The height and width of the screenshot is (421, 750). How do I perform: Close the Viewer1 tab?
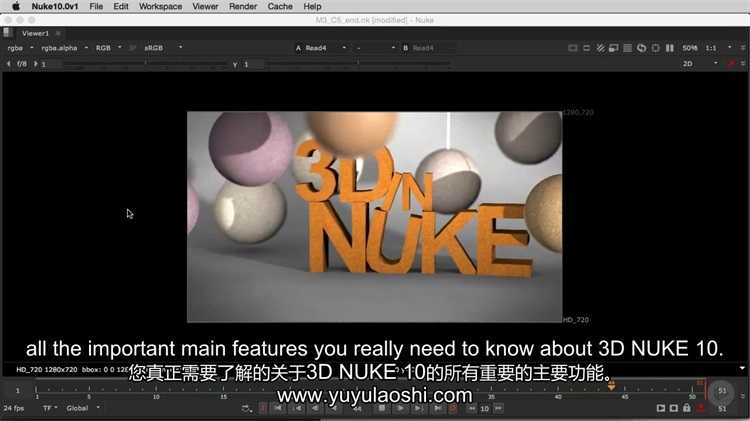58,33
